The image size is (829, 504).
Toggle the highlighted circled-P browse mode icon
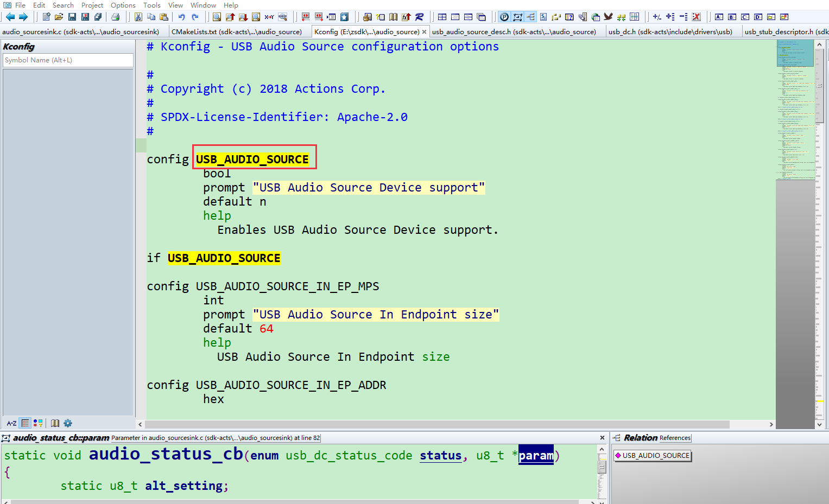[x=504, y=17]
